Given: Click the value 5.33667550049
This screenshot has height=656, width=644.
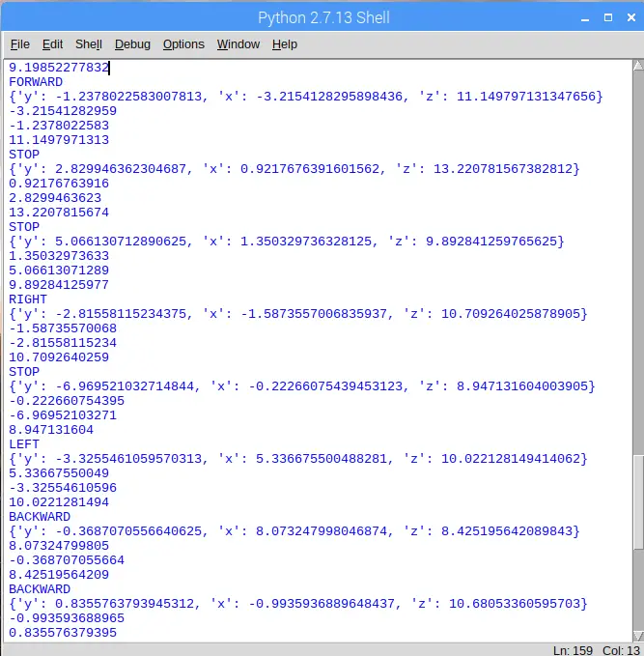Looking at the screenshot, I should click(59, 473).
